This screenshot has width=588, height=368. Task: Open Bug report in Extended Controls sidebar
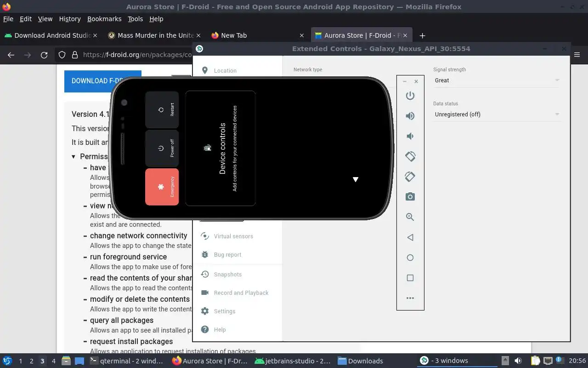click(x=227, y=255)
